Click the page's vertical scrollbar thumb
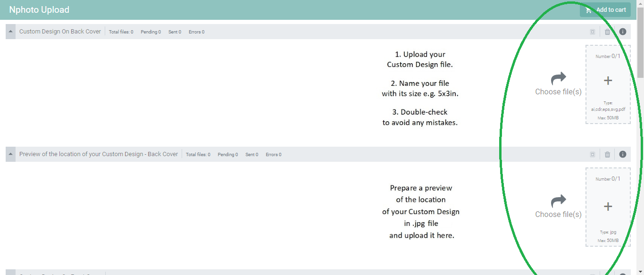The image size is (644, 275). pos(640,42)
